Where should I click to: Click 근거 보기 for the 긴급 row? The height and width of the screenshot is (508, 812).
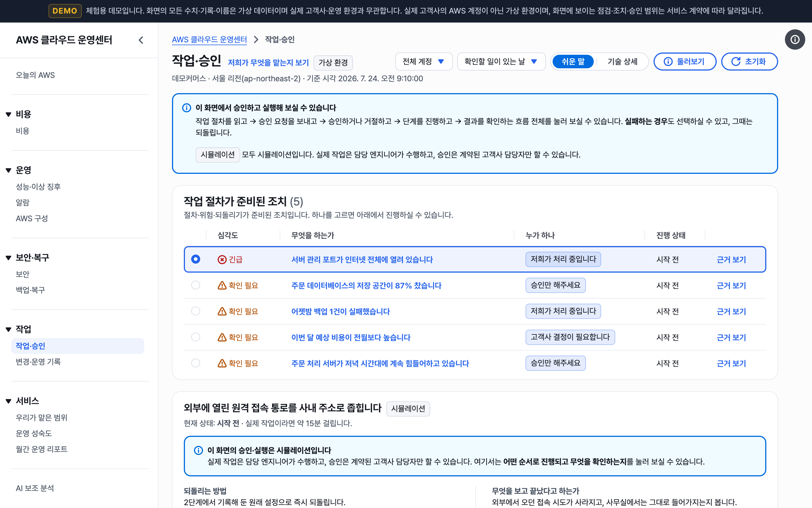click(x=731, y=259)
